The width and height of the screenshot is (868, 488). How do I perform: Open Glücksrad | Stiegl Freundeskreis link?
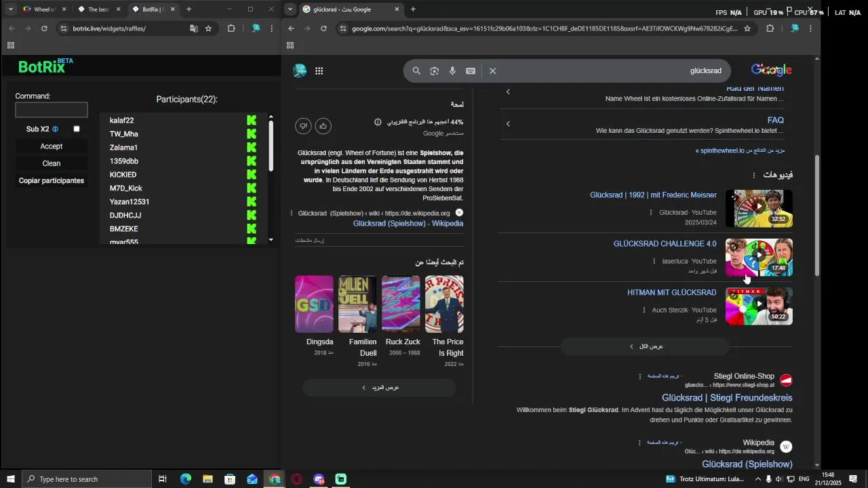coord(727,398)
